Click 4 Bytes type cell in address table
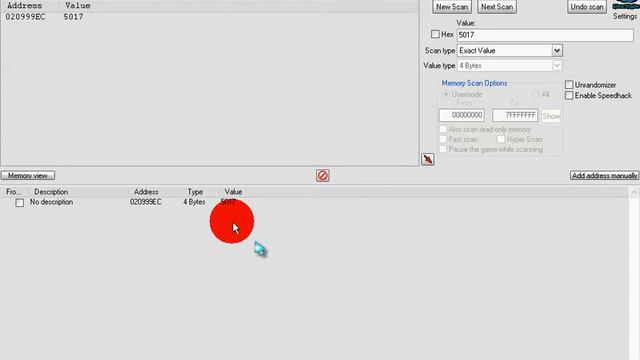The height and width of the screenshot is (360, 640). 194,202
